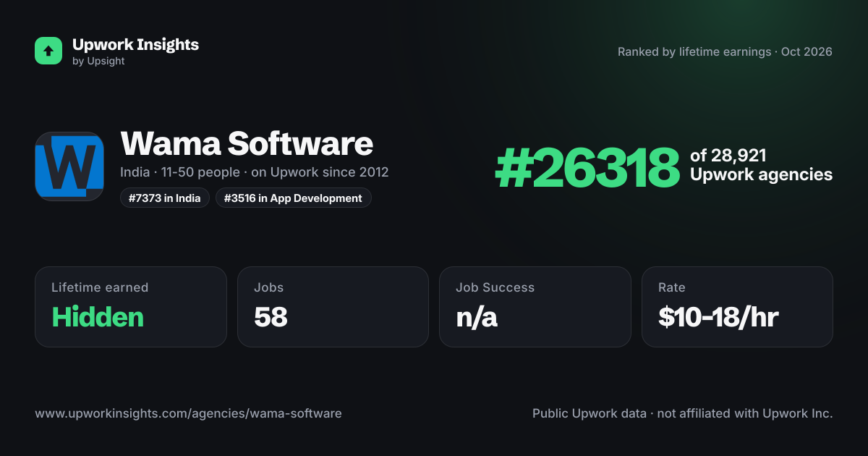Open the upworkinsights.com/agencies/wama-software URL
Viewport: 868px width, 456px height.
(x=188, y=413)
